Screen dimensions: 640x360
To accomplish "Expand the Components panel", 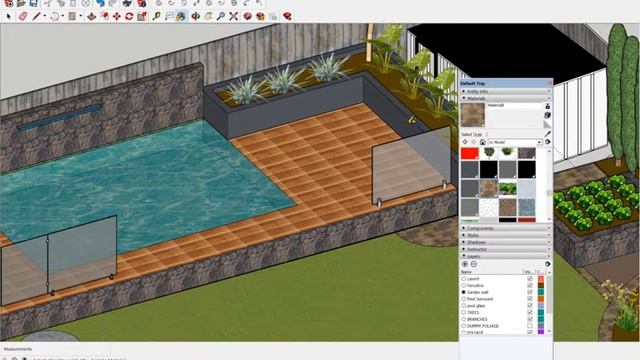I will coord(506,228).
